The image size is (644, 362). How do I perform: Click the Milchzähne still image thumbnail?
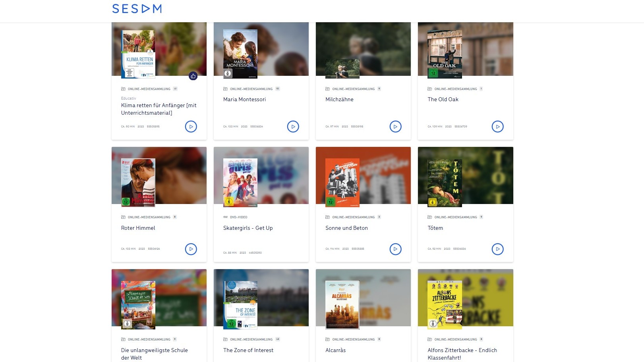(x=342, y=69)
